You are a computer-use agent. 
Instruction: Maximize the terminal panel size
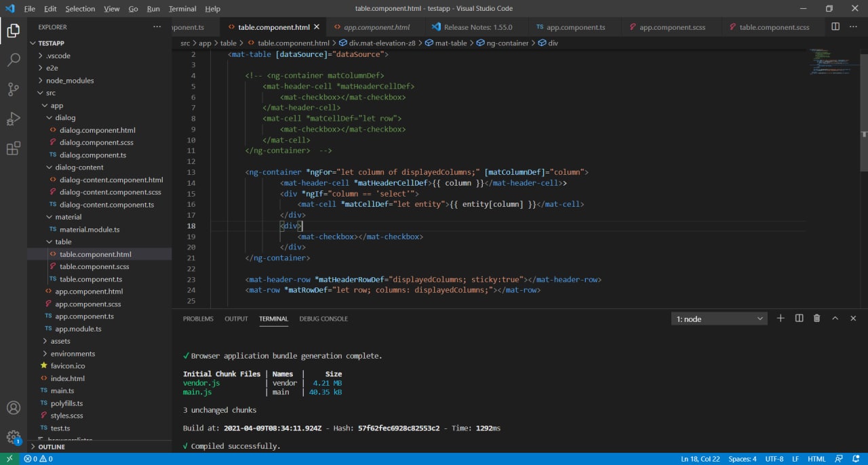(x=835, y=319)
